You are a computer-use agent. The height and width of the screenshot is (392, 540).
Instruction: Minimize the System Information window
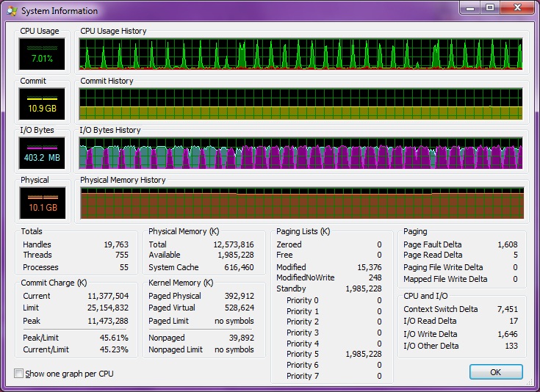(469, 7)
